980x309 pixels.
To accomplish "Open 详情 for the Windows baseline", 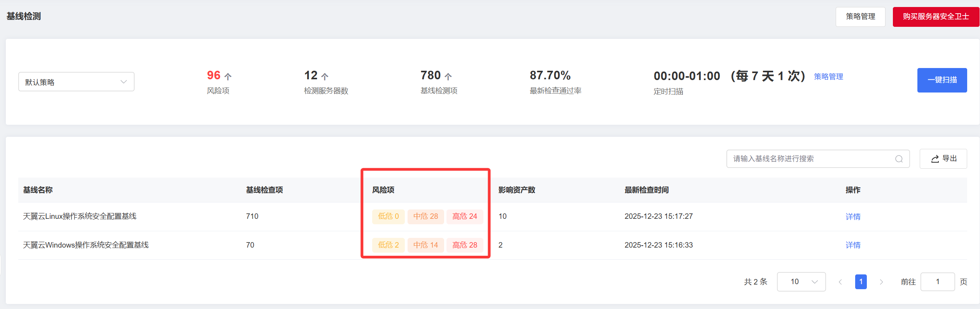I will (853, 245).
